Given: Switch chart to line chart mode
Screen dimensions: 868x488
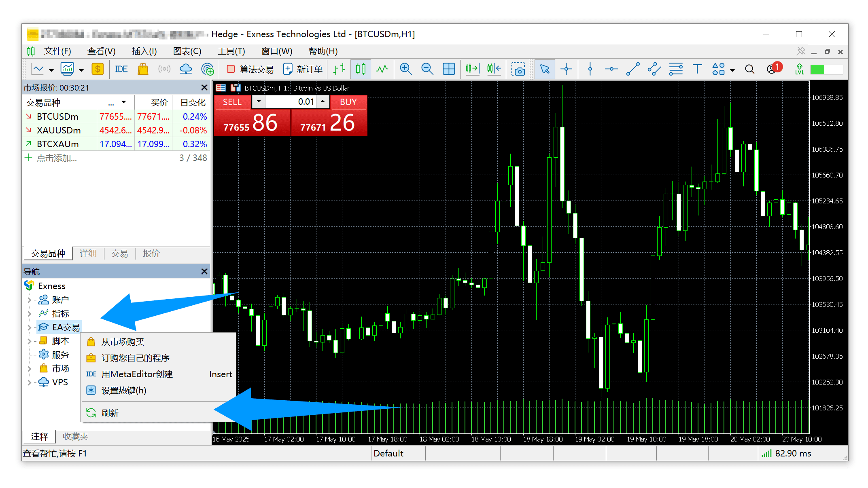Looking at the screenshot, I should point(382,69).
